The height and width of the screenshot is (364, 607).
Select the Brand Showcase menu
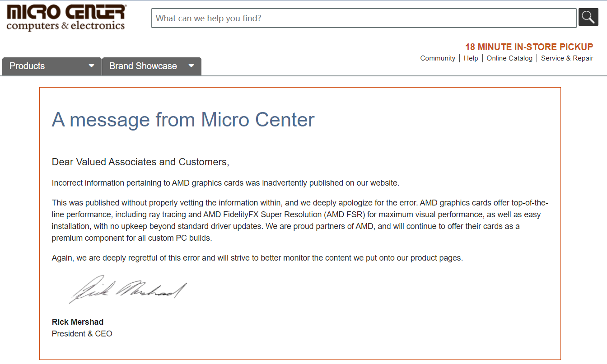[x=143, y=66]
